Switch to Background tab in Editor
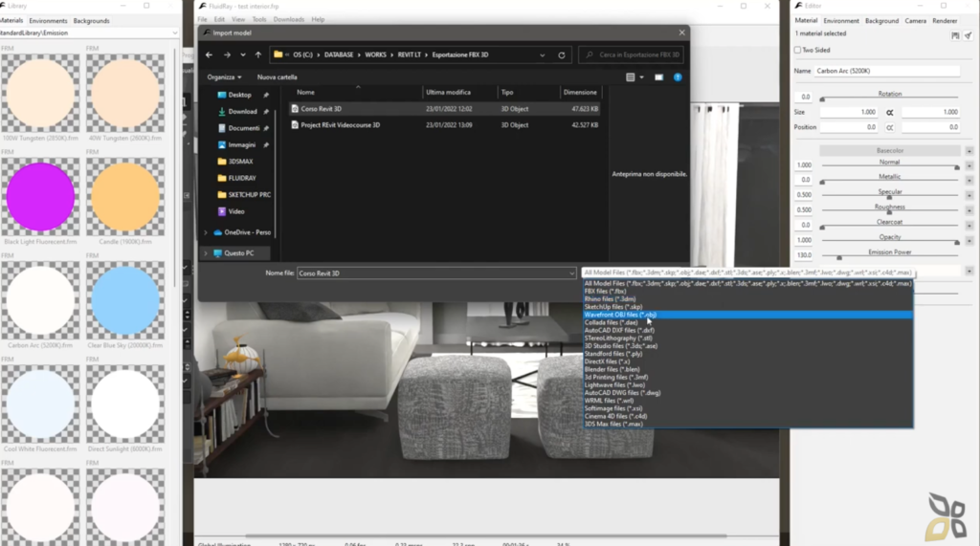 881,21
